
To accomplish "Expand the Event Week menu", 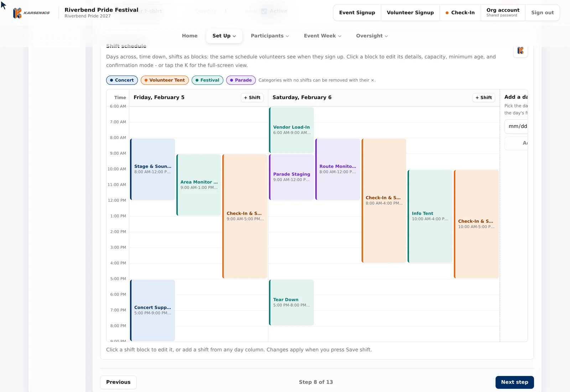I will [322, 36].
